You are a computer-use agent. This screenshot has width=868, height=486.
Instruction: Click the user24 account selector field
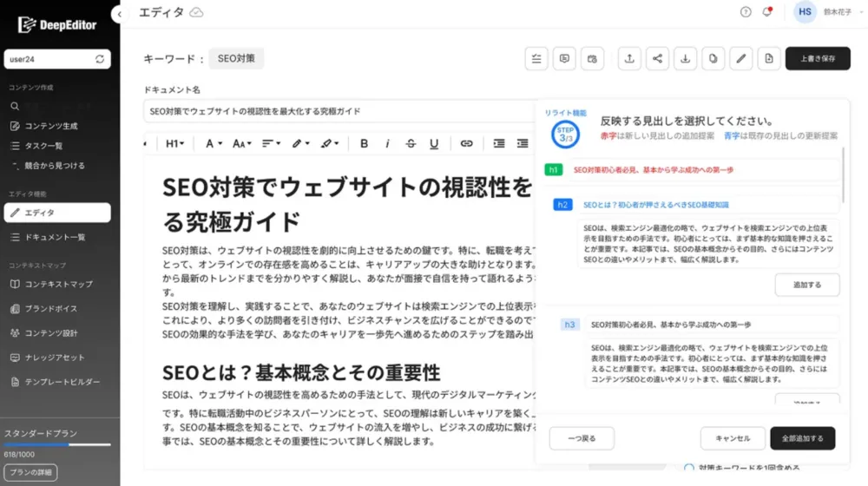click(x=57, y=59)
